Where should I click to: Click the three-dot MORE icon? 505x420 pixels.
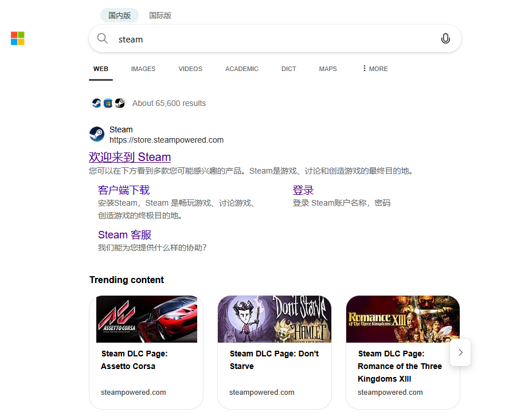pyautogui.click(x=364, y=69)
